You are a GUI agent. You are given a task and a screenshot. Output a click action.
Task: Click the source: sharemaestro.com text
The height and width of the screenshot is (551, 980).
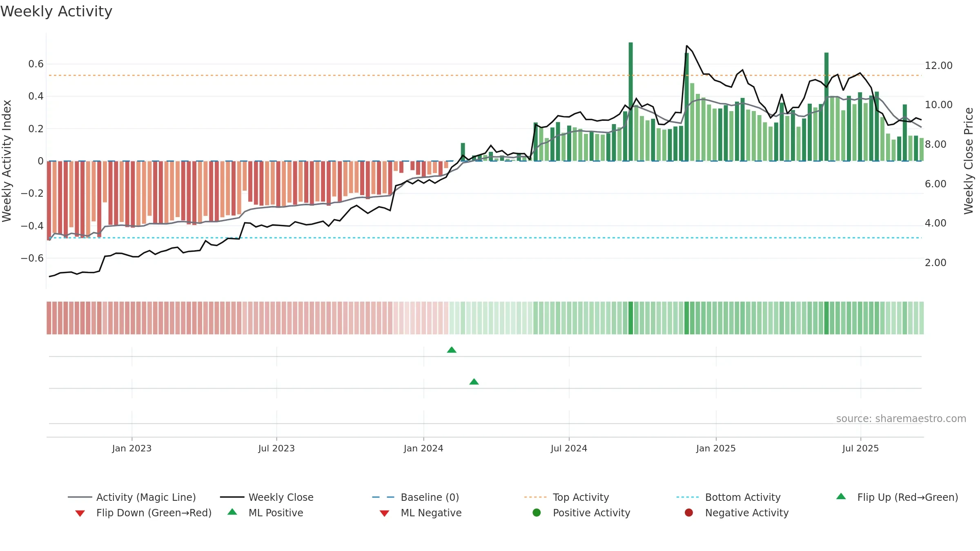tap(901, 419)
